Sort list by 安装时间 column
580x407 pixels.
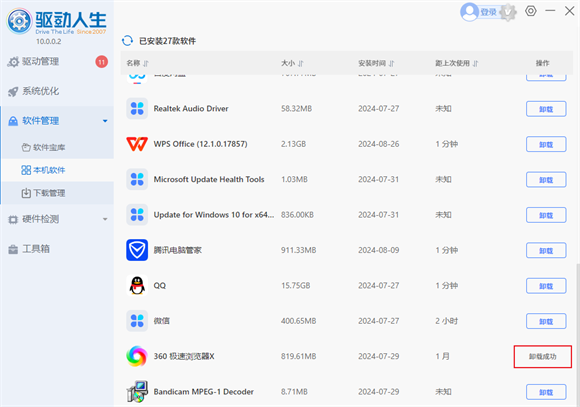click(x=376, y=63)
